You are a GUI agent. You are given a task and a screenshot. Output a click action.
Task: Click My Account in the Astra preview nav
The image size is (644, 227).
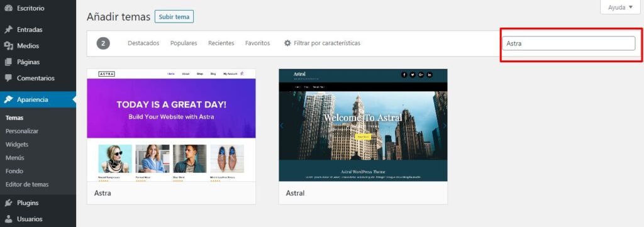[230, 74]
